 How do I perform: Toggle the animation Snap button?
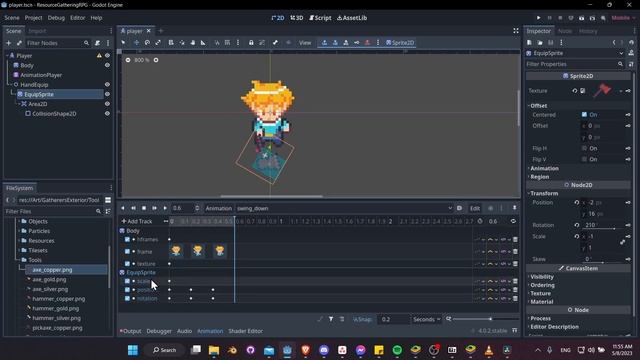coord(362,319)
